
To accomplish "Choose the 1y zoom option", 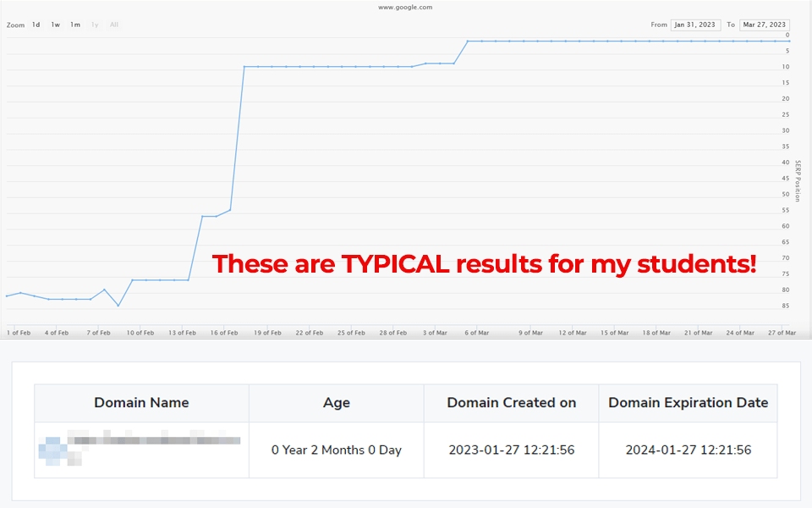I will (x=95, y=25).
